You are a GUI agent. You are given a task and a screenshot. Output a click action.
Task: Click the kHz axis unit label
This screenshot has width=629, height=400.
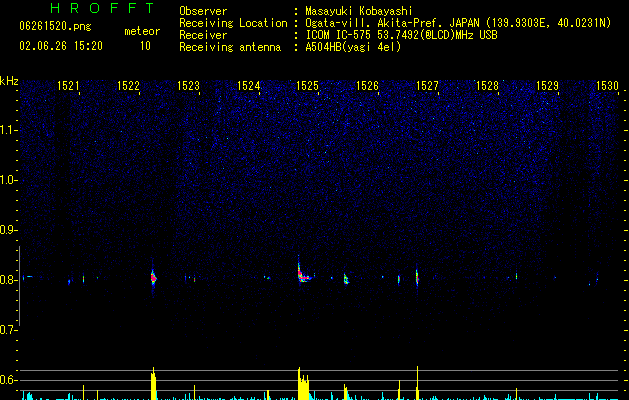tap(9, 81)
